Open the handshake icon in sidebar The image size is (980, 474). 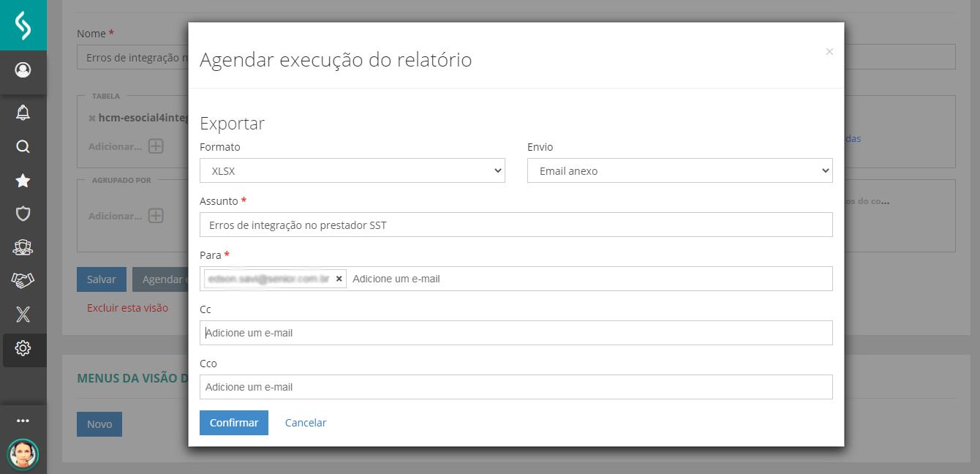pos(23,281)
